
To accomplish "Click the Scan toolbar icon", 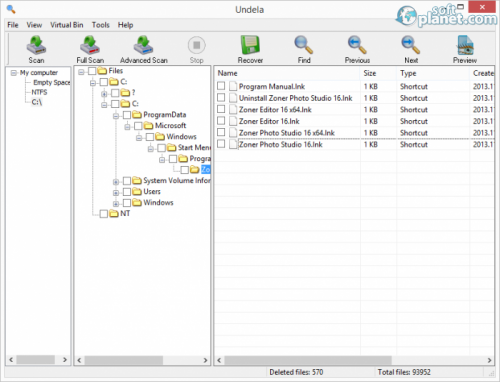I will coord(36,46).
